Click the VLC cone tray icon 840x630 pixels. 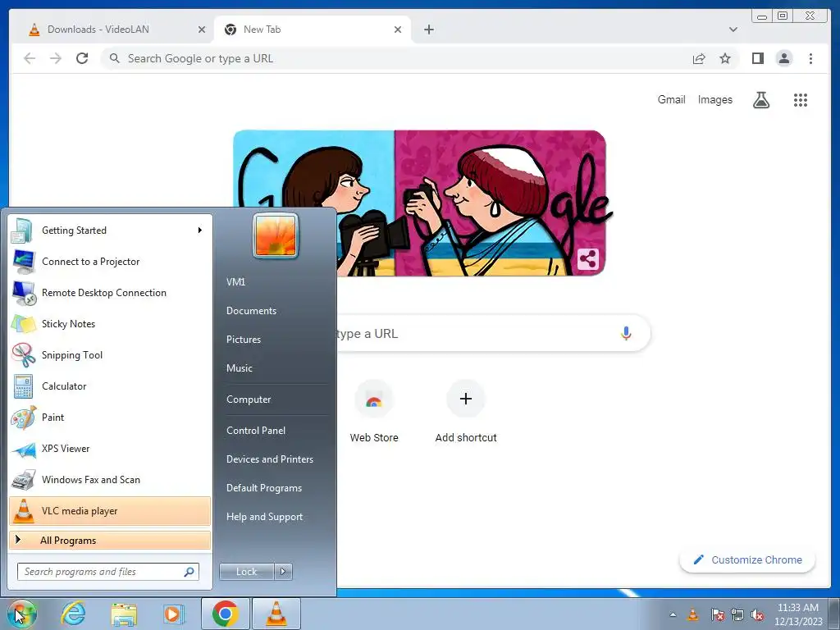point(692,614)
